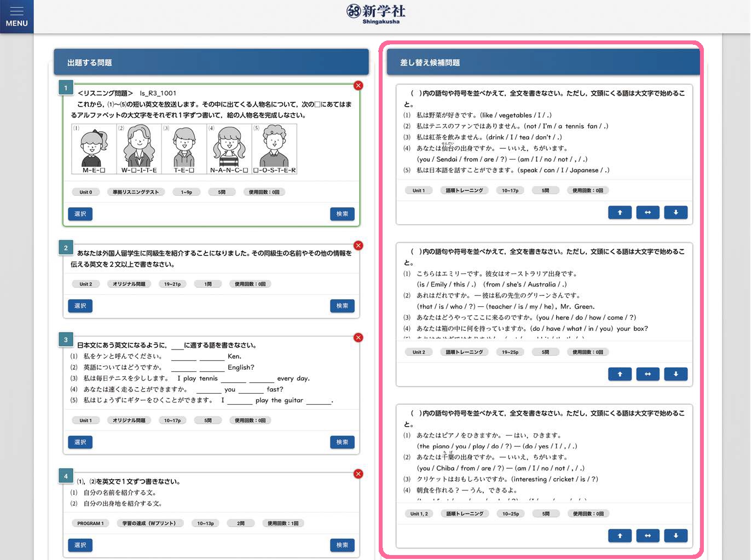This screenshot has width=752, height=560.
Task: Click the N-A-N-C-□ girl illustration
Action: coord(229,149)
